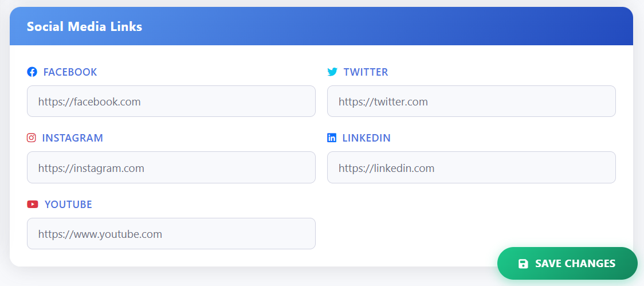Select the LinkedIn link text box

tap(471, 168)
